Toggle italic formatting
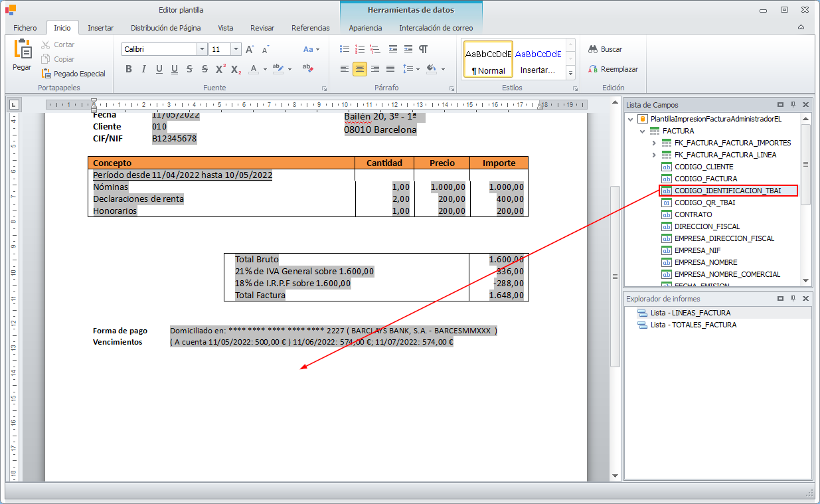The image size is (820, 504). tap(143, 69)
